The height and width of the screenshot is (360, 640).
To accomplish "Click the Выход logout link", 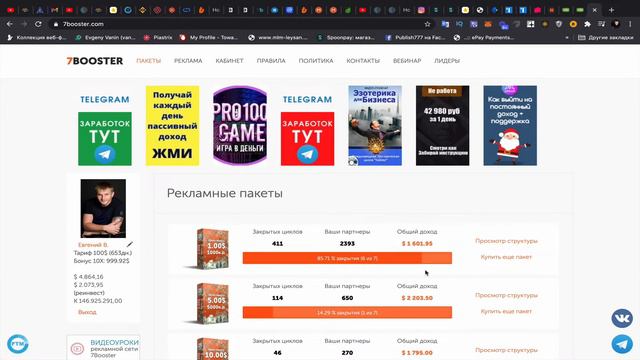I will pos(87,312).
